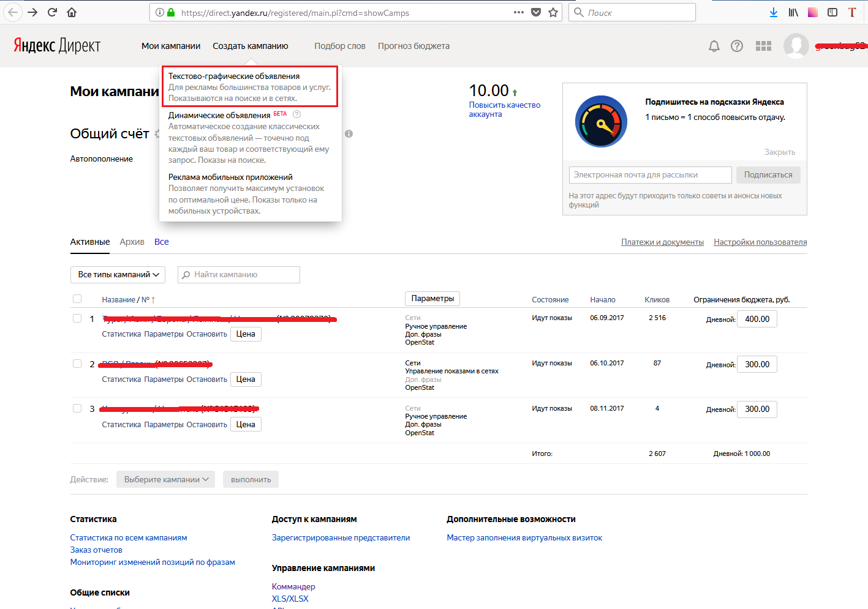868x609 pixels.
Task: Toggle the browser sidebar icon
Action: pyautogui.click(x=832, y=12)
